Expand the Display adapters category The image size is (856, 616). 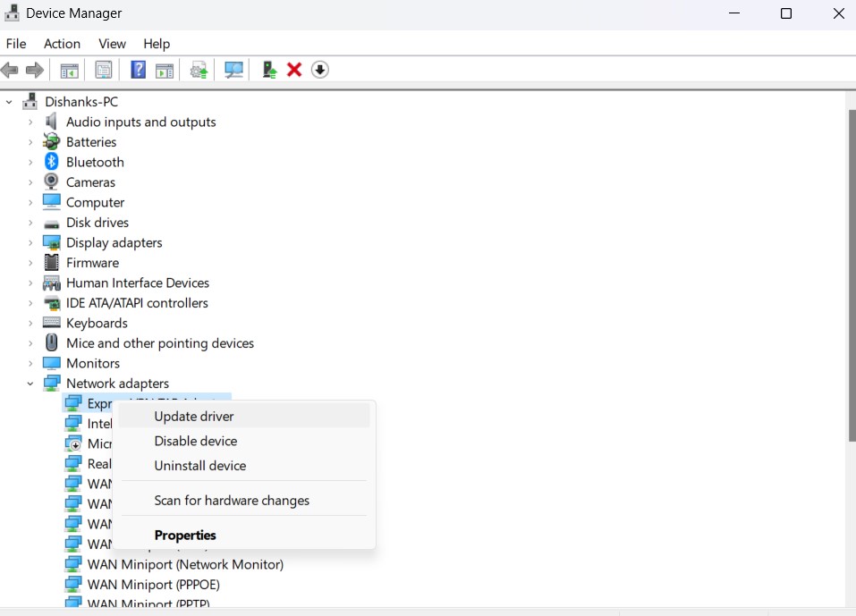(30, 242)
